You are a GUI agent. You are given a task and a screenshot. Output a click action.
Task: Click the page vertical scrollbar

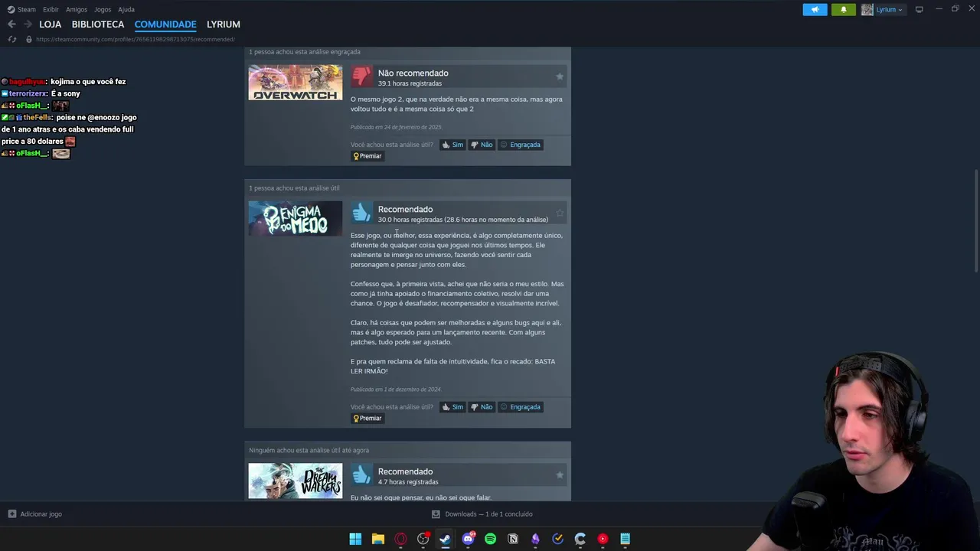coord(975,220)
